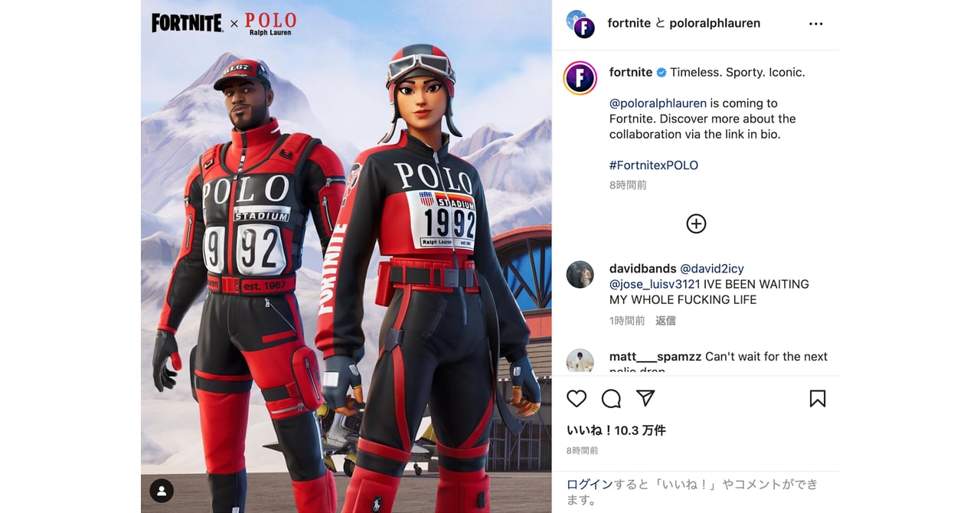Open davidbands' profile picture
Image resolution: width=980 pixels, height=513 pixels.
[580, 274]
